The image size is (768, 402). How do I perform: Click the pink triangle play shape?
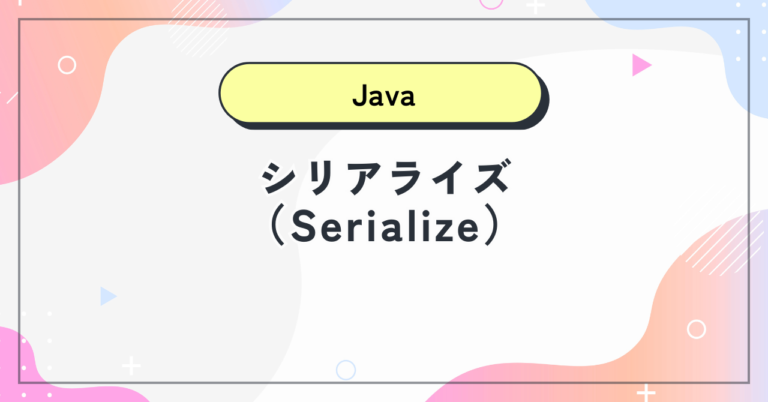tap(641, 65)
